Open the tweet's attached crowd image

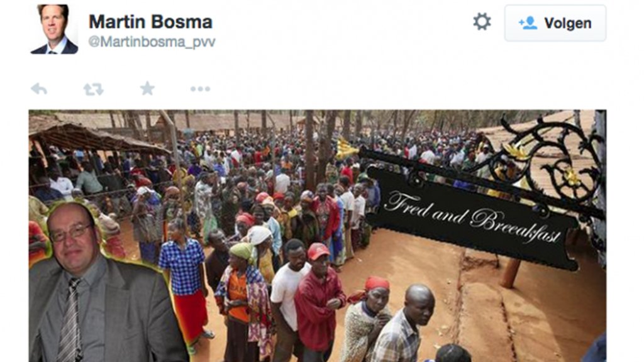(318, 236)
